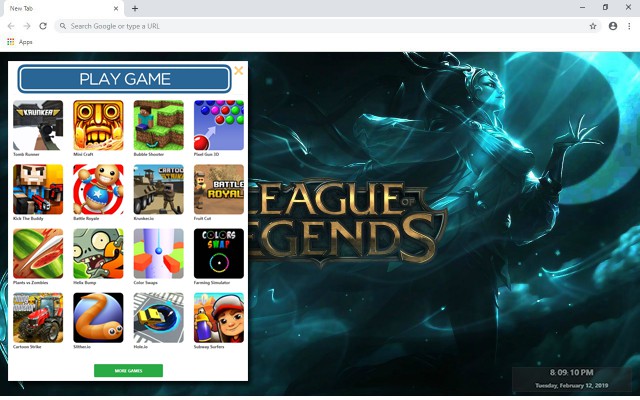Click the 'Tomb Runner' label text
Image resolution: width=640 pixels, height=400 pixels.
pos(26,154)
